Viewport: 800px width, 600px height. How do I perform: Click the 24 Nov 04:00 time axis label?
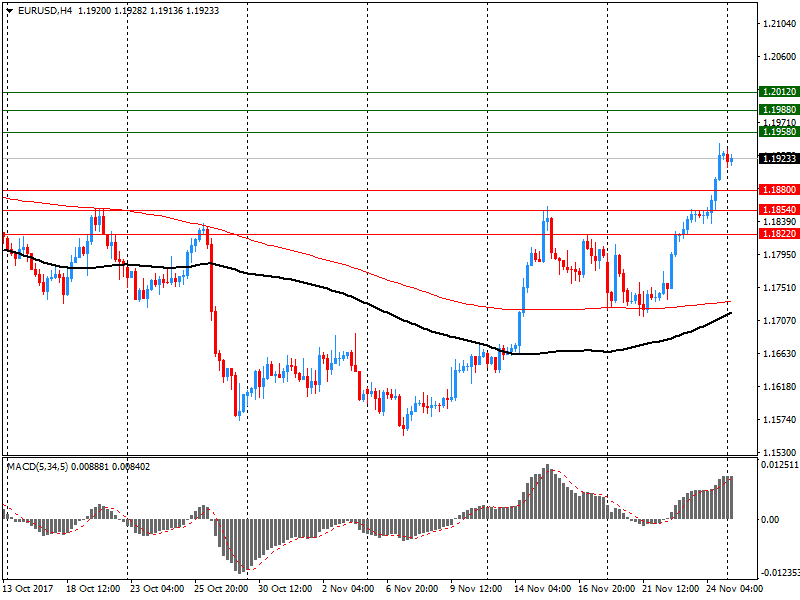735,589
